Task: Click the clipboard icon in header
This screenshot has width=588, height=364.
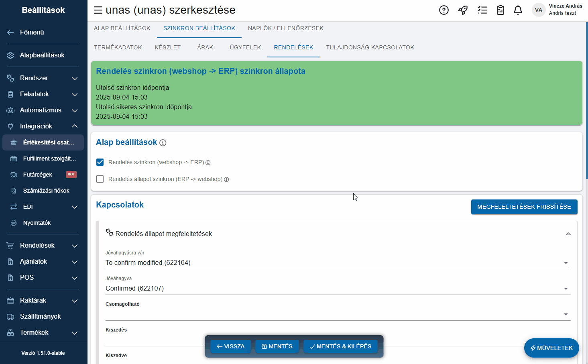Action: click(500, 10)
